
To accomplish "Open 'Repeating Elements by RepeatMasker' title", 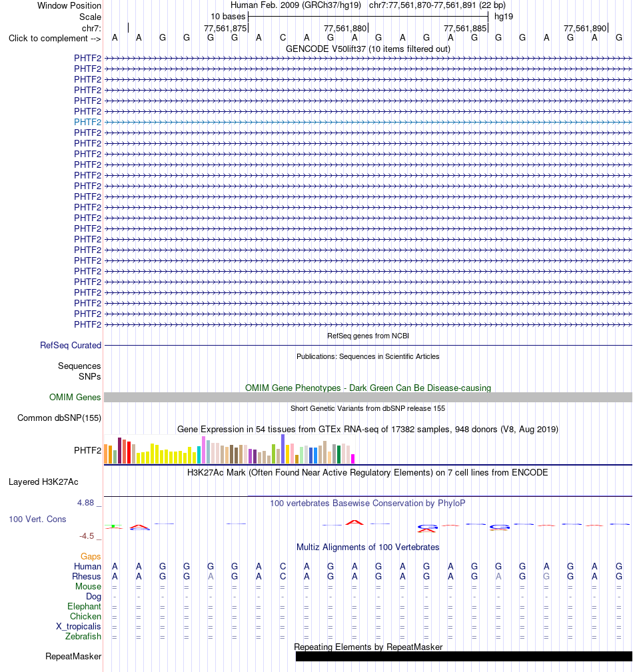I will click(x=368, y=647).
